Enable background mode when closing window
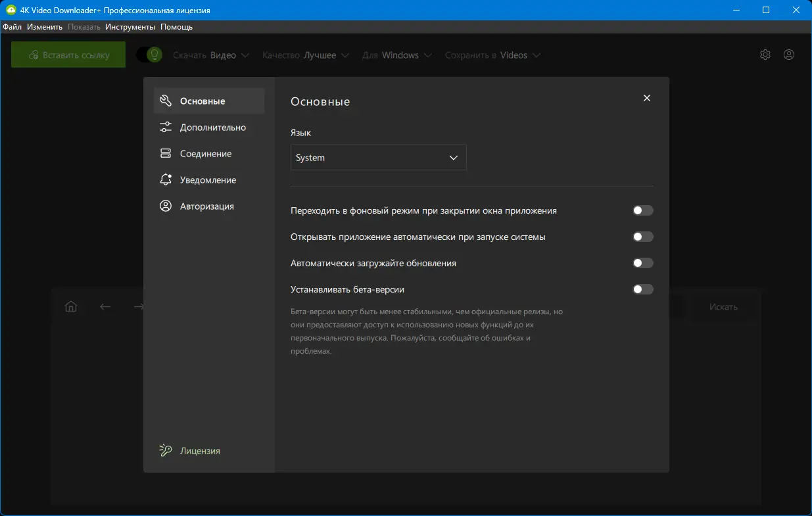The image size is (812, 516). pyautogui.click(x=643, y=210)
